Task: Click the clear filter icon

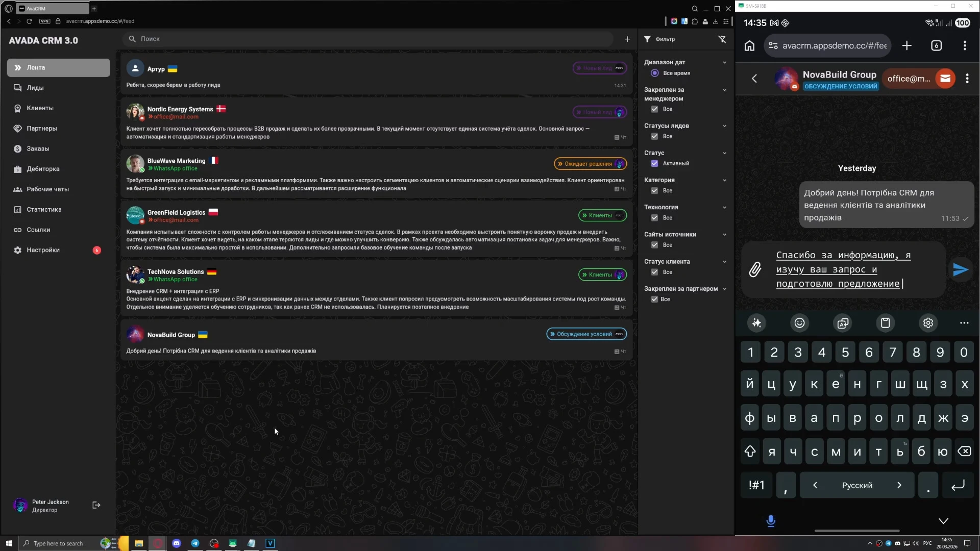Action: click(x=722, y=39)
